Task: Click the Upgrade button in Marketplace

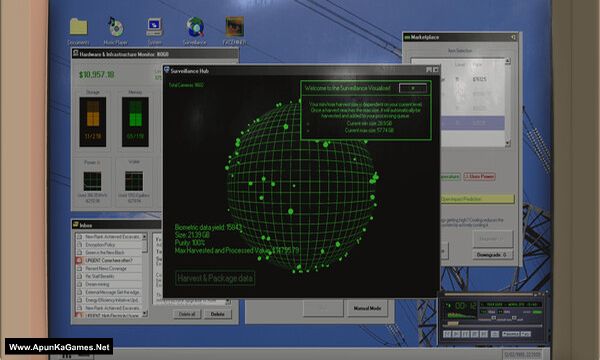Action: coord(492,239)
